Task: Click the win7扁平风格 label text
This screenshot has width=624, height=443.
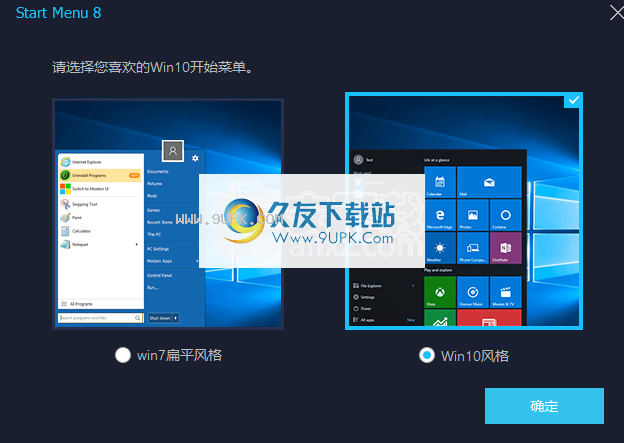Action: click(x=179, y=355)
